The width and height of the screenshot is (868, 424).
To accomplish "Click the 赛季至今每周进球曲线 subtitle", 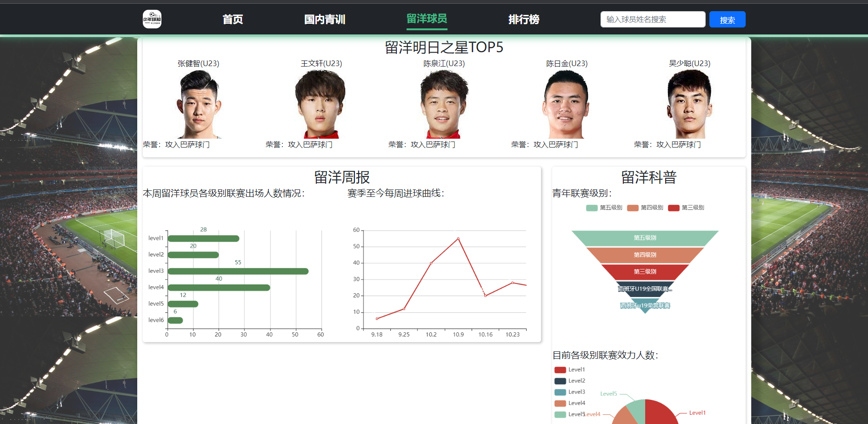I will (396, 193).
